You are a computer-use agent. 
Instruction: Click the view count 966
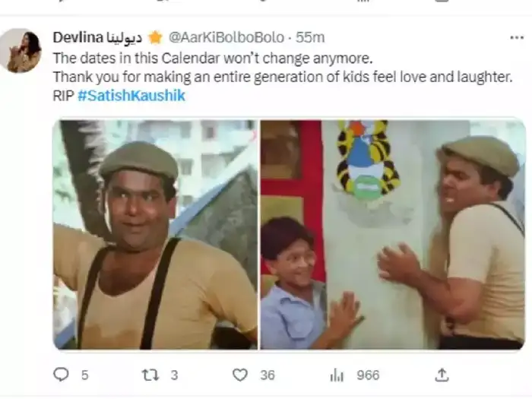click(368, 375)
